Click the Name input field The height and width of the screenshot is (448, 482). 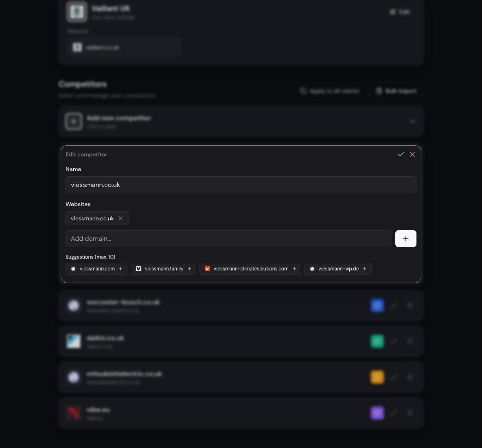[241, 185]
